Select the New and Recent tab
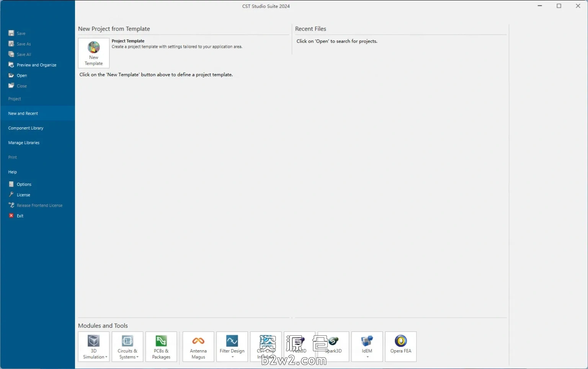 [x=23, y=113]
